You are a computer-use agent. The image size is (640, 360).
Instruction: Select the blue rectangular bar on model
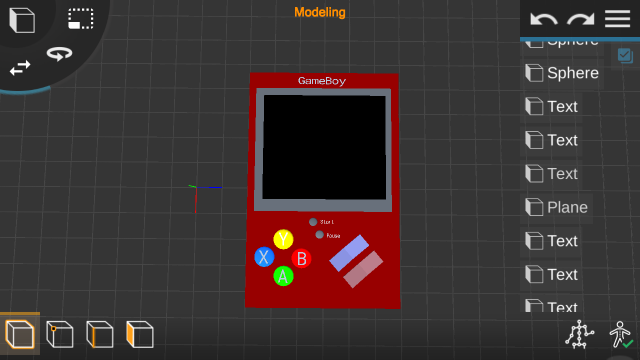pos(349,253)
